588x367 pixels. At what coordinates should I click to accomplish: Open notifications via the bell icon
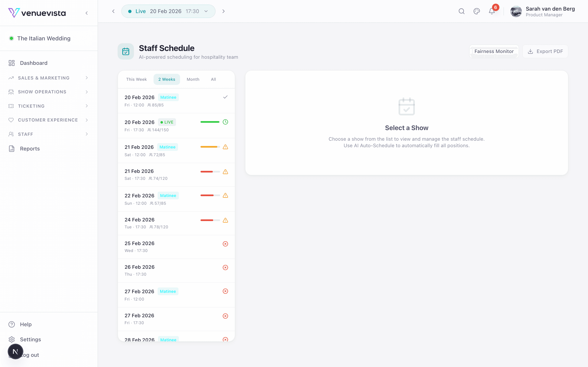(x=492, y=11)
